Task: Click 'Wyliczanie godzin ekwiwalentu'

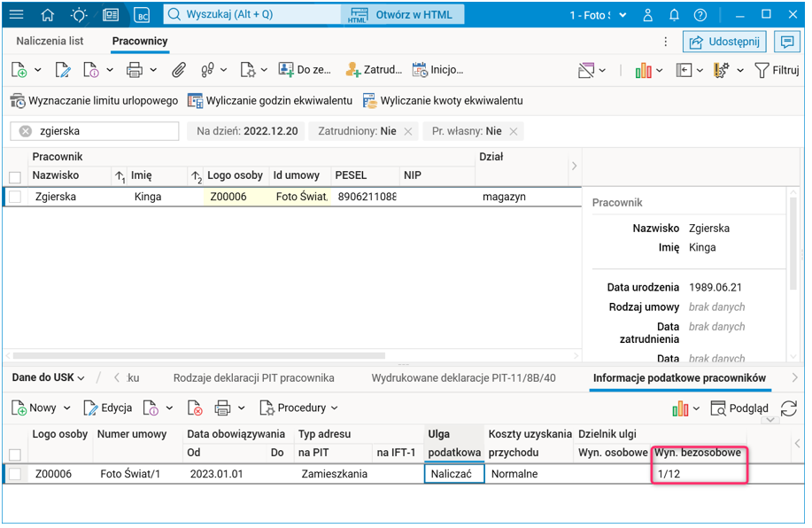Action: 270,101
